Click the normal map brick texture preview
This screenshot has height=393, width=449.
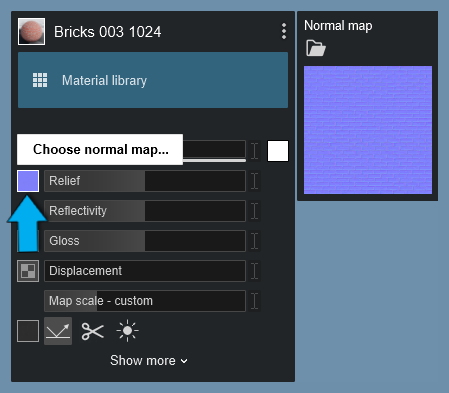[x=368, y=130]
